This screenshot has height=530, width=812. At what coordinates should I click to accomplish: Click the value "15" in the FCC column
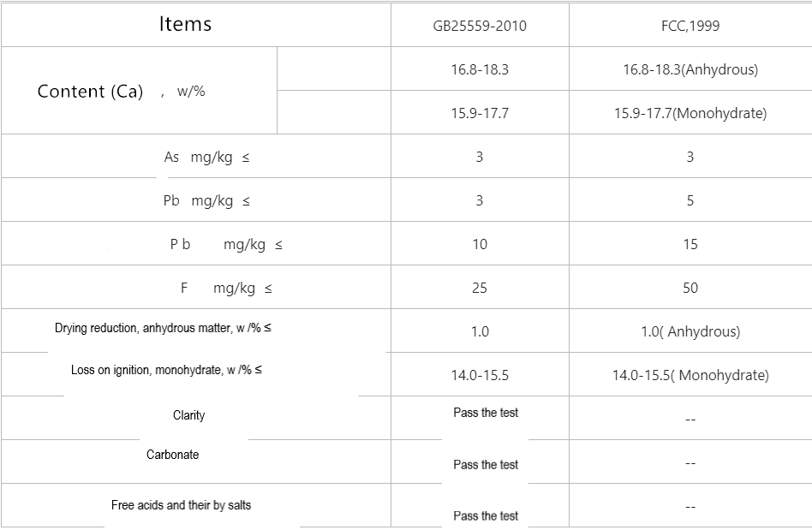coord(690,244)
